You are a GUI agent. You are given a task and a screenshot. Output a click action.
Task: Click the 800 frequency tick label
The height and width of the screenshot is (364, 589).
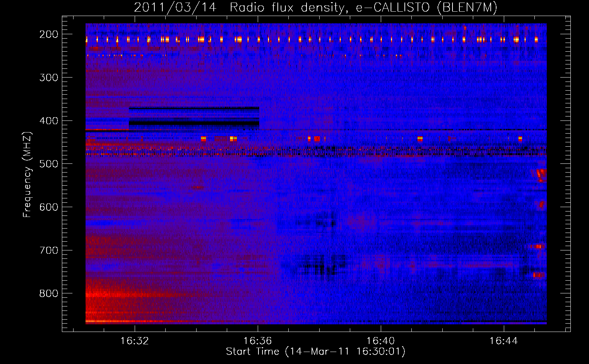click(49, 293)
